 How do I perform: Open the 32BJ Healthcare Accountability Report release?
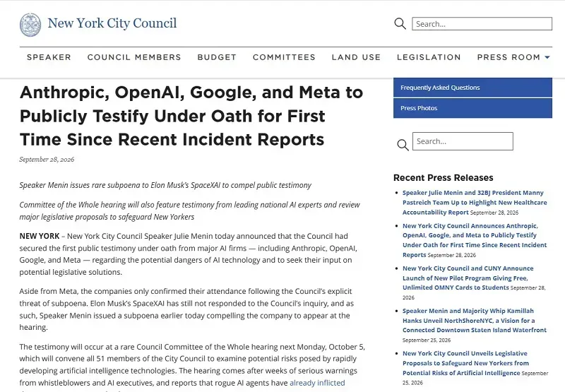(475, 203)
